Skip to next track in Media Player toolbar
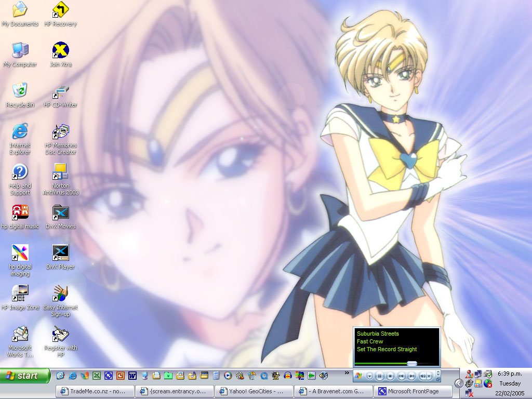 (x=412, y=376)
